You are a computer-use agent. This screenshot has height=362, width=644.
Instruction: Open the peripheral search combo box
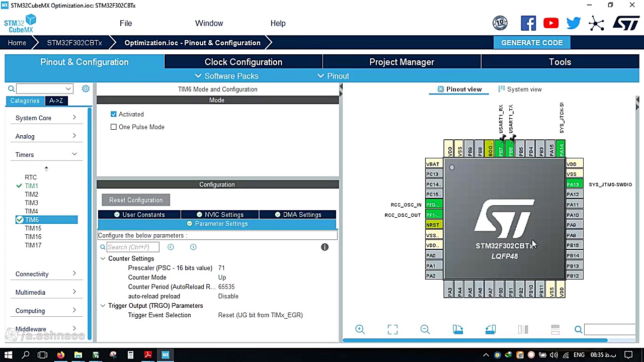click(x=44, y=89)
